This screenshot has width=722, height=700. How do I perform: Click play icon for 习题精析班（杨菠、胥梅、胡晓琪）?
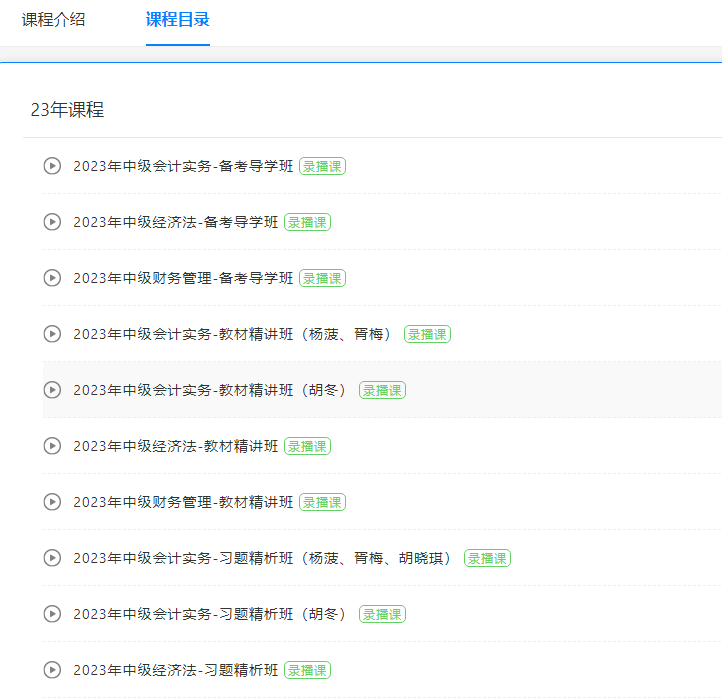click(x=52, y=558)
